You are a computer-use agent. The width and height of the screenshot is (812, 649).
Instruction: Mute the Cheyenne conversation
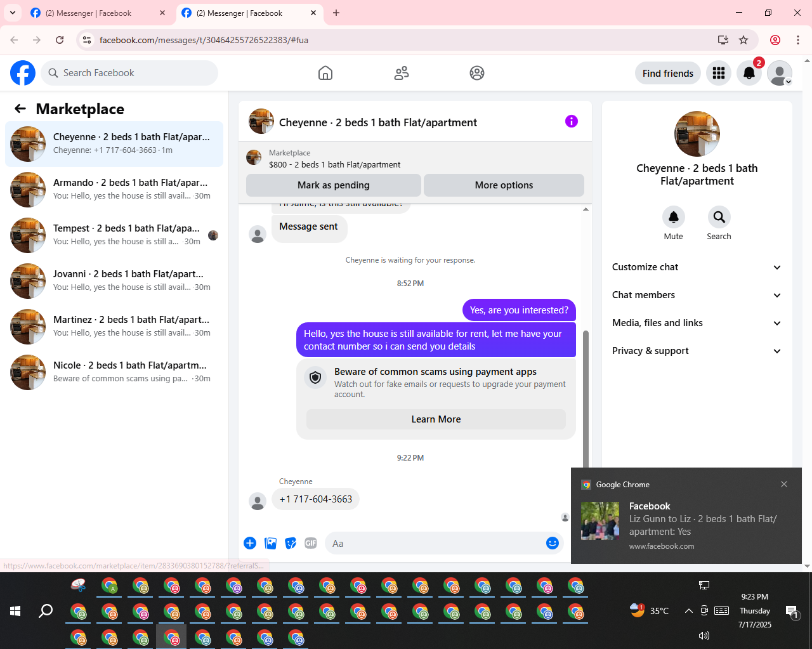(674, 217)
